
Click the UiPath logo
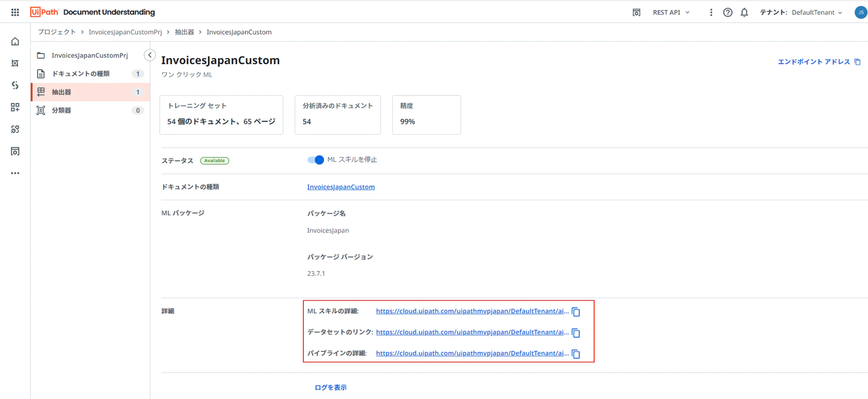(x=44, y=12)
